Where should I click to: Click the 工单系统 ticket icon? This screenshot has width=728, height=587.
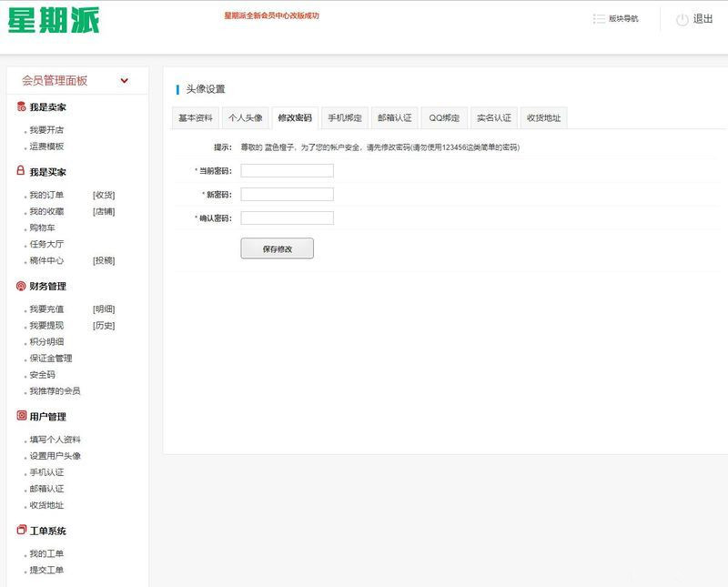(x=19, y=531)
